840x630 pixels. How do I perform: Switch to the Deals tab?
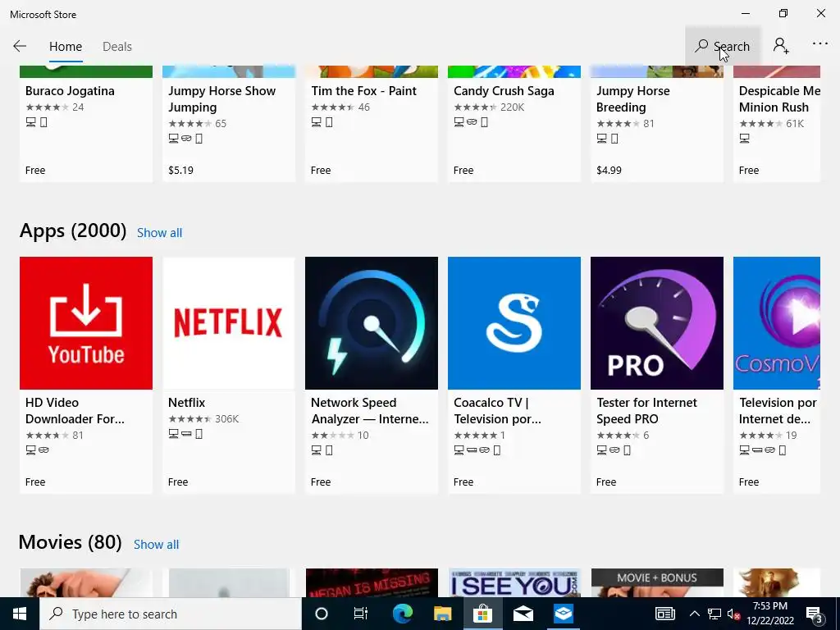point(116,47)
